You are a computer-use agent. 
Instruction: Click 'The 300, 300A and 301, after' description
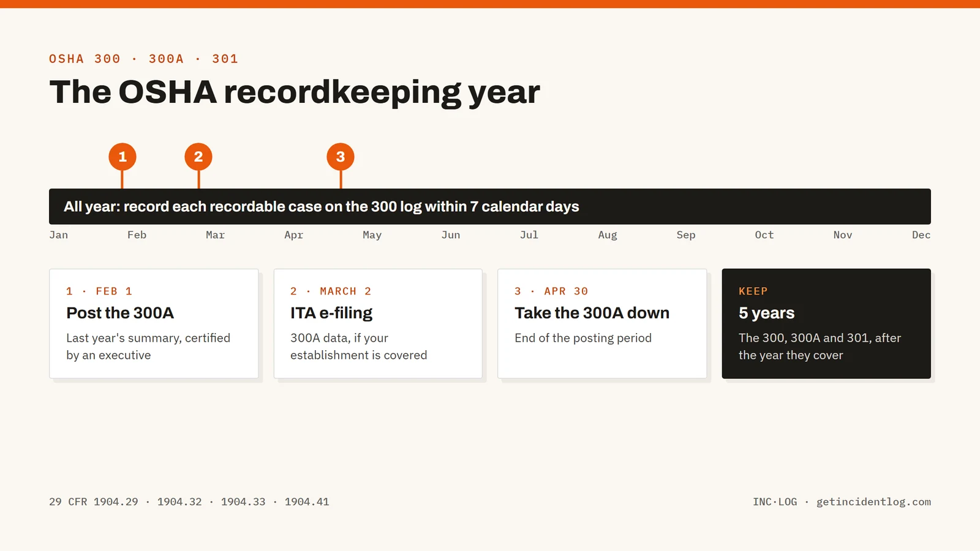(x=820, y=338)
